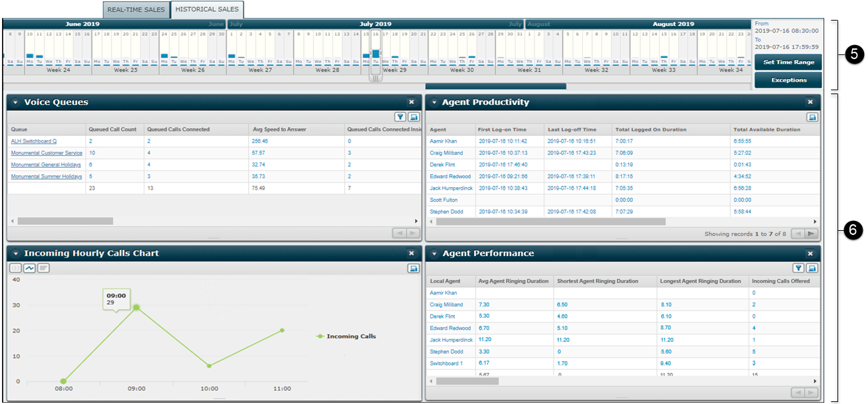Collapse the Voice Queues panel
This screenshot has width=868, height=404.
coord(15,103)
